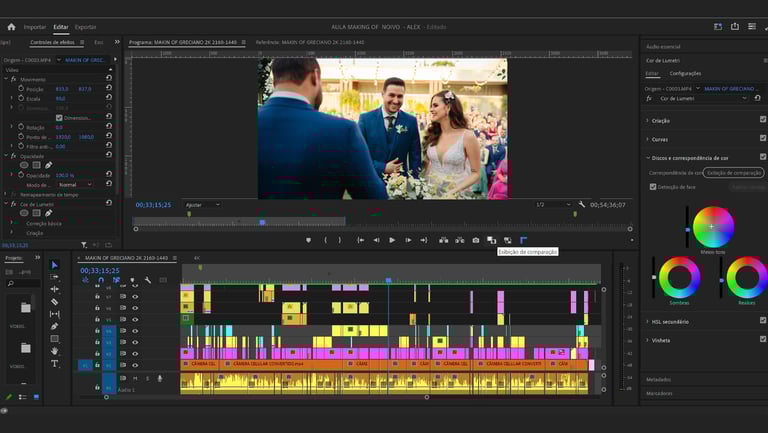Adjust Meios-tons color wheel
Screen dimensions: 768x433
pos(713,227)
